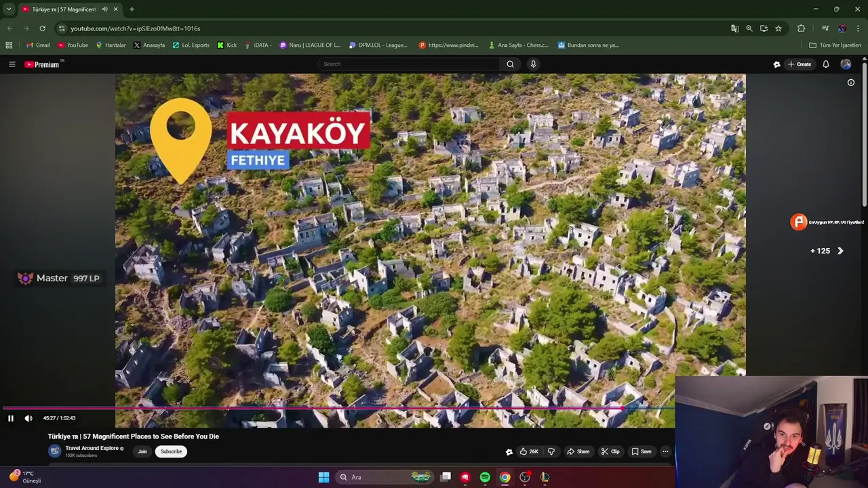Share this video

pyautogui.click(x=578, y=451)
